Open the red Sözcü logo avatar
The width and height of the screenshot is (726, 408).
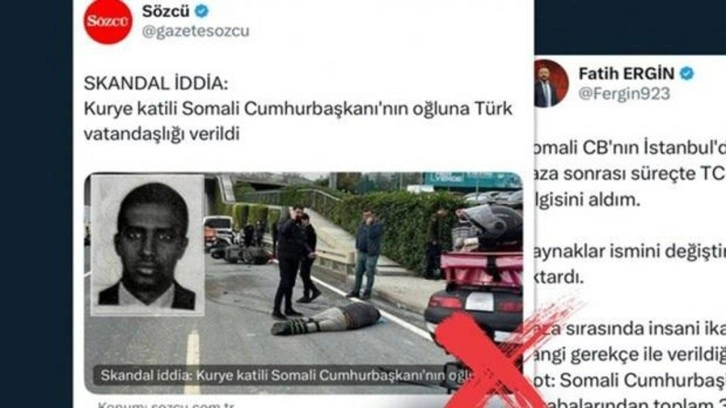click(108, 22)
